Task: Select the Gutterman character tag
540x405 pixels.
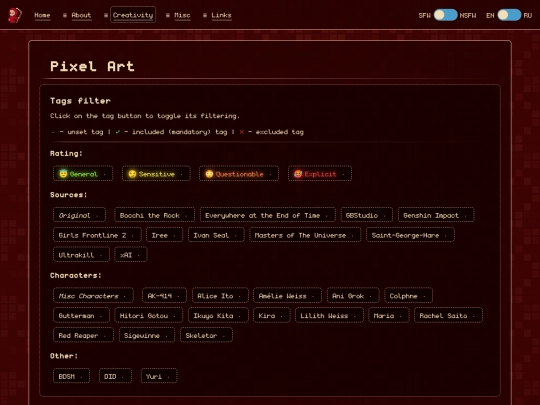Action: click(x=81, y=315)
